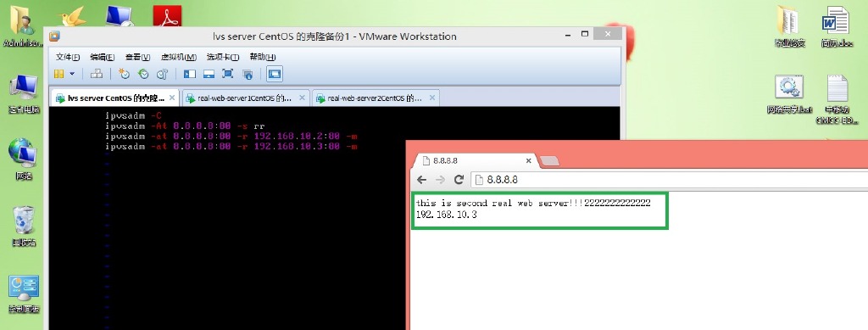Open a new browser tab

coord(549,161)
